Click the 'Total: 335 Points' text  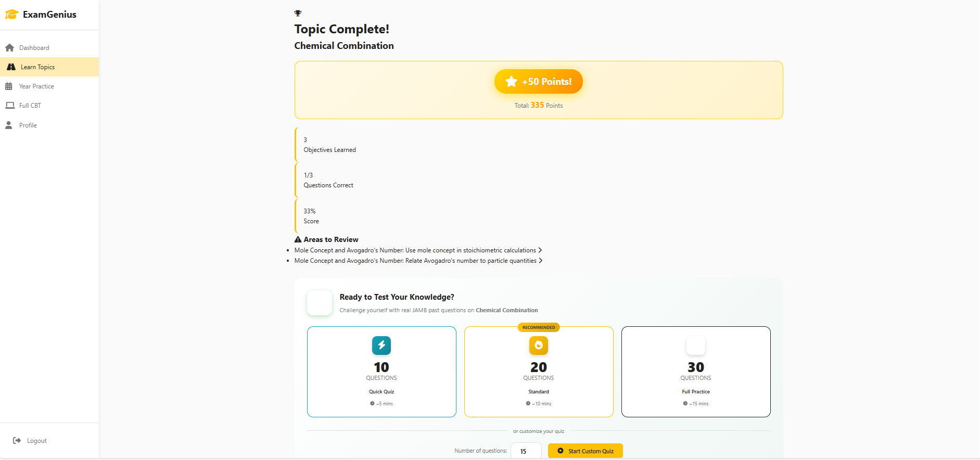coord(539,105)
